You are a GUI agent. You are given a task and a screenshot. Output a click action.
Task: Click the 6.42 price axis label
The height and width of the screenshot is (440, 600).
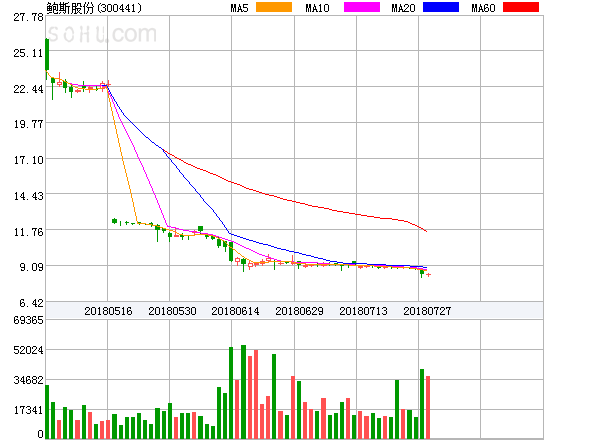(31, 303)
